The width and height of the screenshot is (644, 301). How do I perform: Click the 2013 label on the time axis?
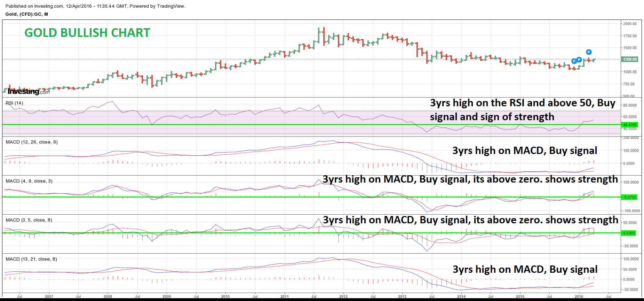click(x=402, y=296)
